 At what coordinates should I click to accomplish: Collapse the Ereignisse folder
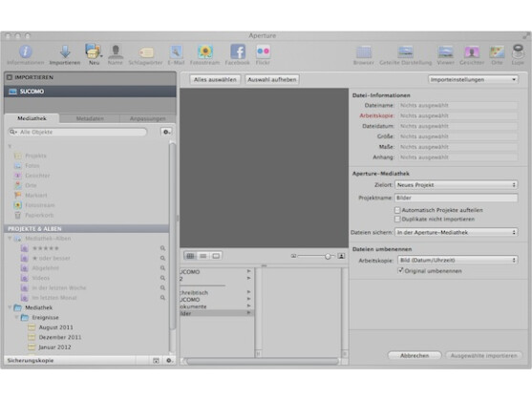pos(16,318)
